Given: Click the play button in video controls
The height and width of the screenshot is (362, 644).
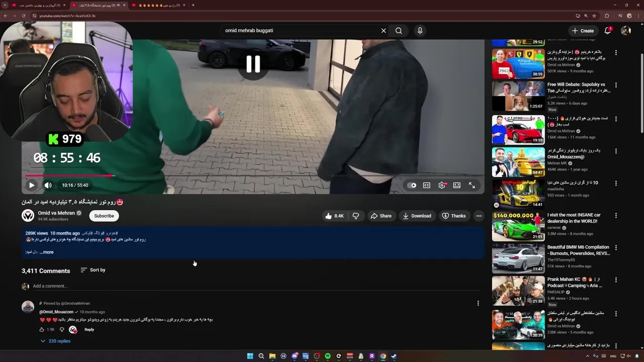Looking at the screenshot, I should 32,185.
